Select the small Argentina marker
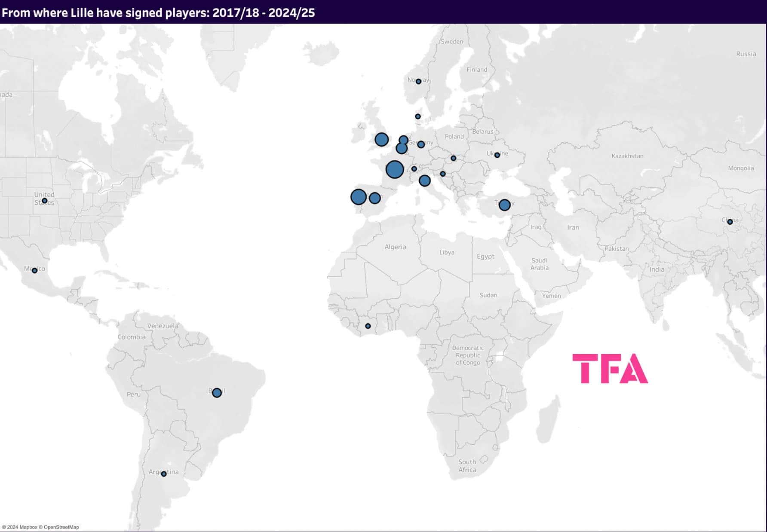The height and width of the screenshot is (532, 767). click(164, 474)
